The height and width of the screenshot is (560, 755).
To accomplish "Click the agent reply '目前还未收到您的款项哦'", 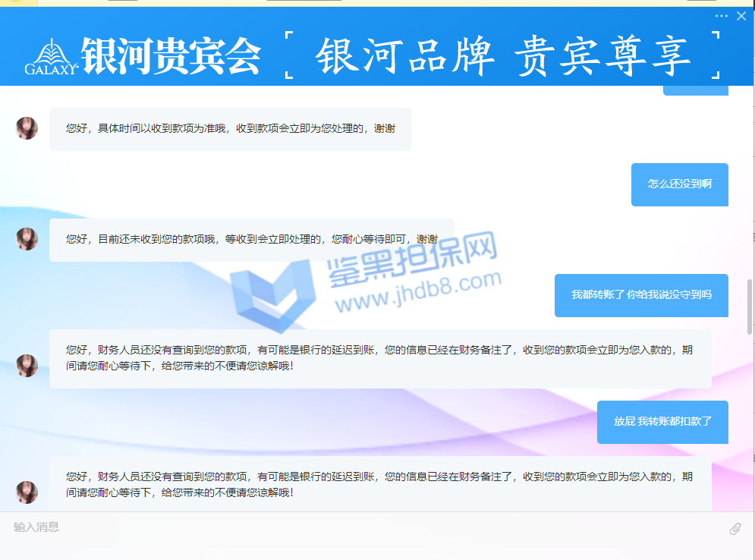I will (x=251, y=240).
